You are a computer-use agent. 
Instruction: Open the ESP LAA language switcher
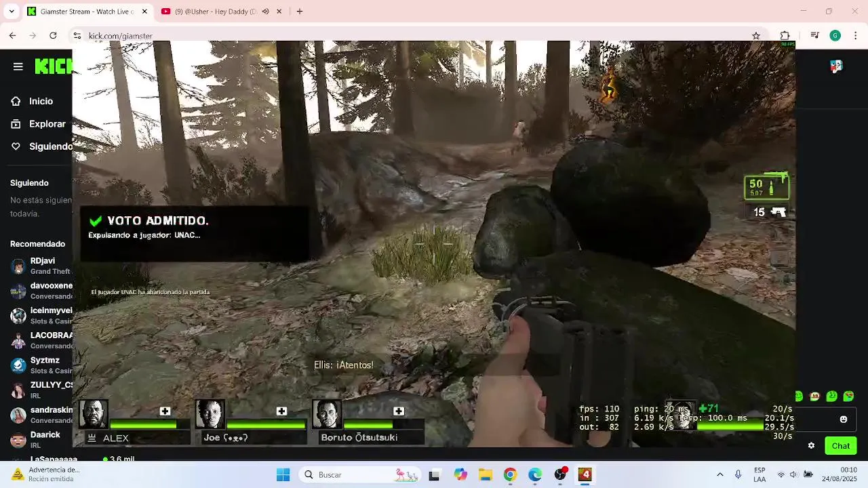point(760,474)
